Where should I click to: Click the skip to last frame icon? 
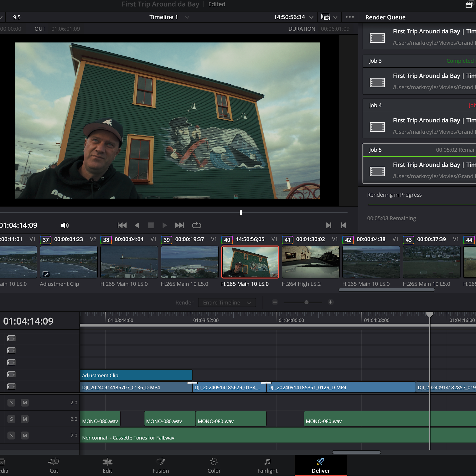click(x=179, y=225)
